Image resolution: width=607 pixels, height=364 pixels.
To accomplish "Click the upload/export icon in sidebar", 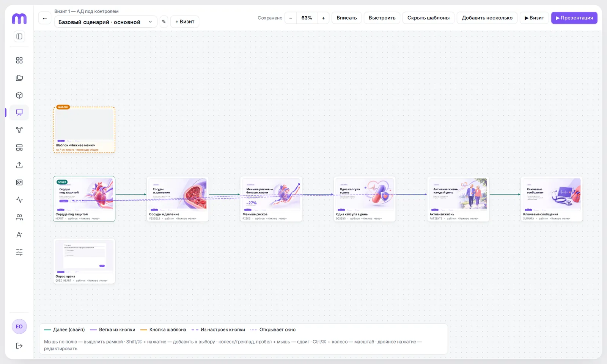I will [x=19, y=165].
